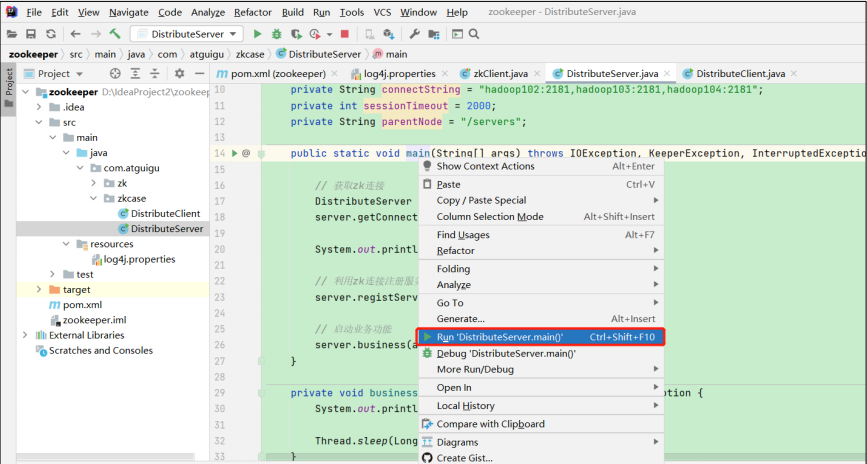Click the Build project hammer icon
Image resolution: width=867 pixels, height=464 pixels.
[115, 34]
